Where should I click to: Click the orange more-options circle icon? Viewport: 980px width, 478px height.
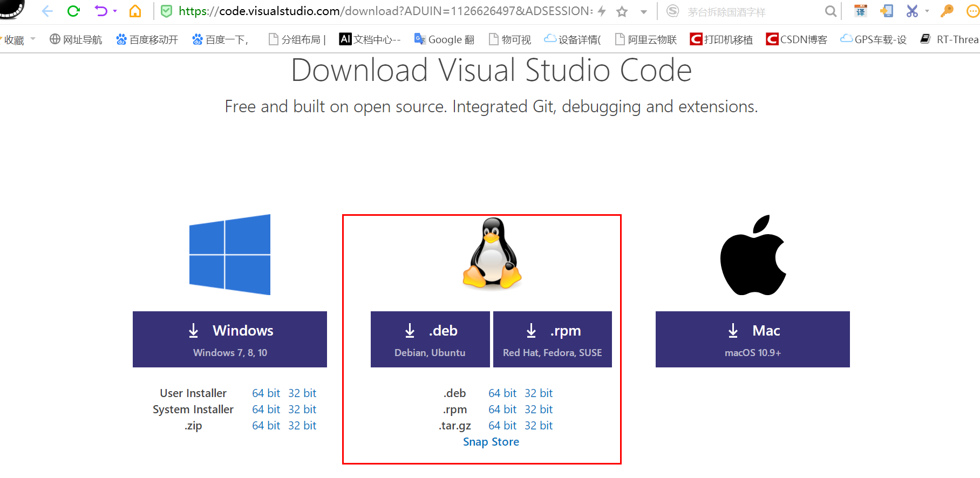[x=973, y=11]
